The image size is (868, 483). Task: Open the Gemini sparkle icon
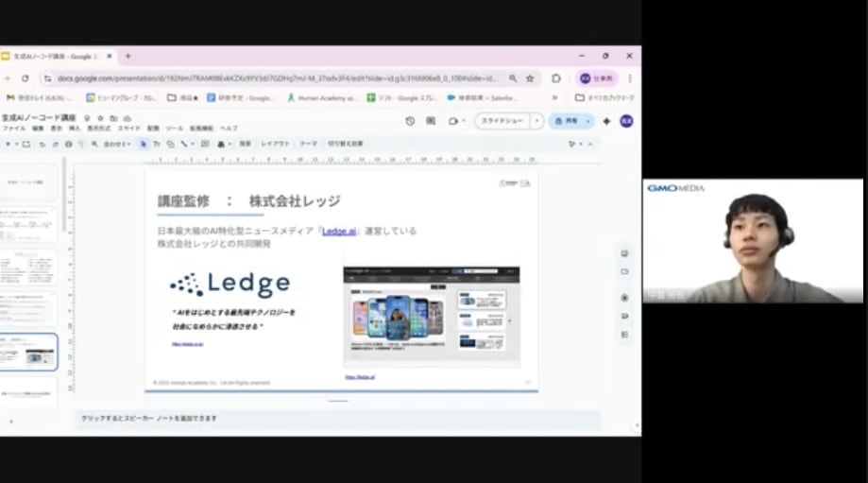606,121
